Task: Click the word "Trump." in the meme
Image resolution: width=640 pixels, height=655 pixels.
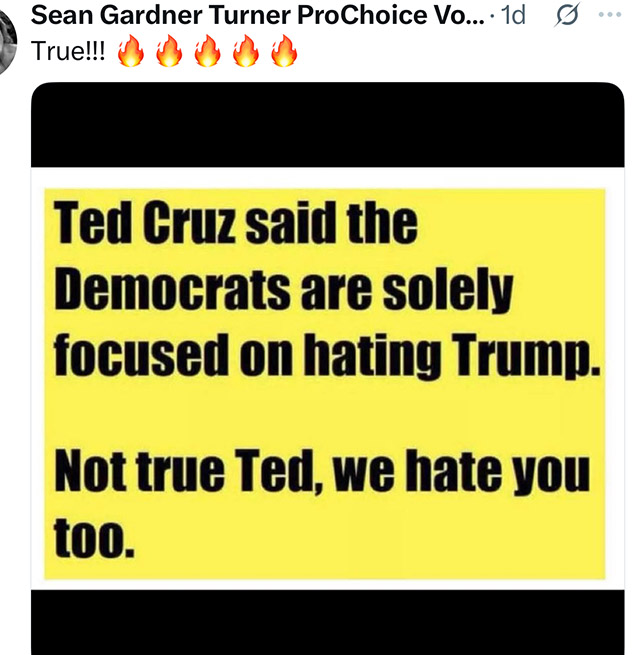Action: coord(526,354)
